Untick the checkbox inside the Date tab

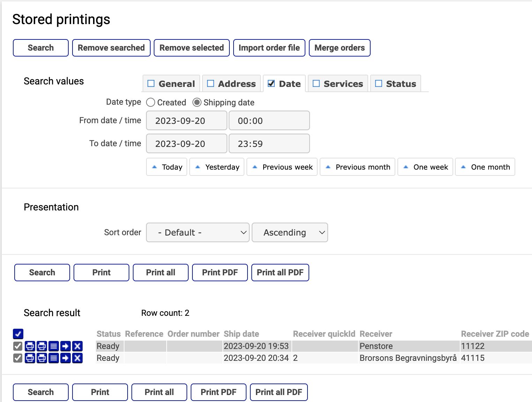point(271,83)
